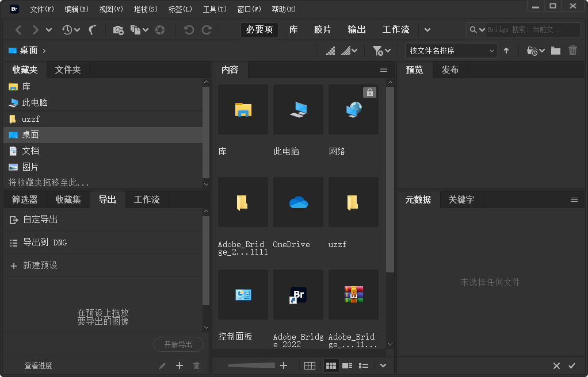Open the recent files dropdown
The width and height of the screenshot is (588, 377).
click(x=68, y=29)
